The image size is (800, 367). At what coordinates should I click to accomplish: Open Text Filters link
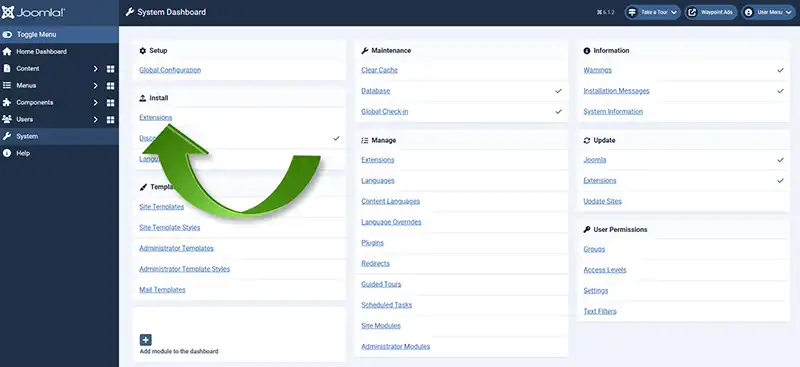point(599,311)
